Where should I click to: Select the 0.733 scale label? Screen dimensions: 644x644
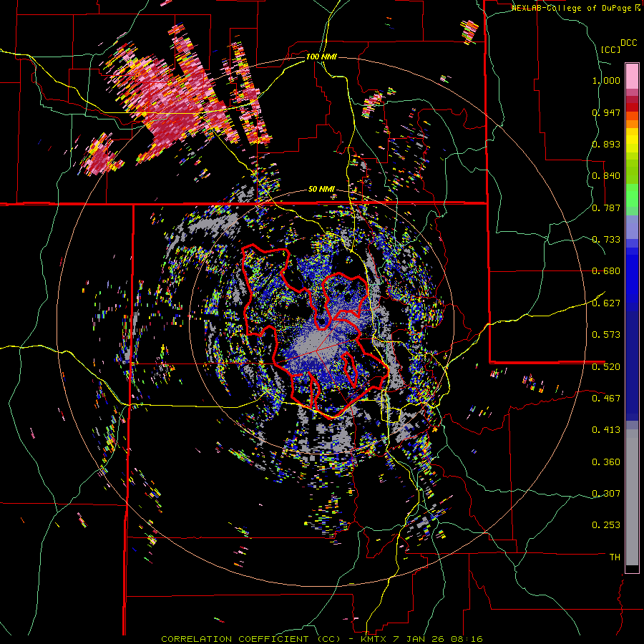pyautogui.click(x=606, y=240)
